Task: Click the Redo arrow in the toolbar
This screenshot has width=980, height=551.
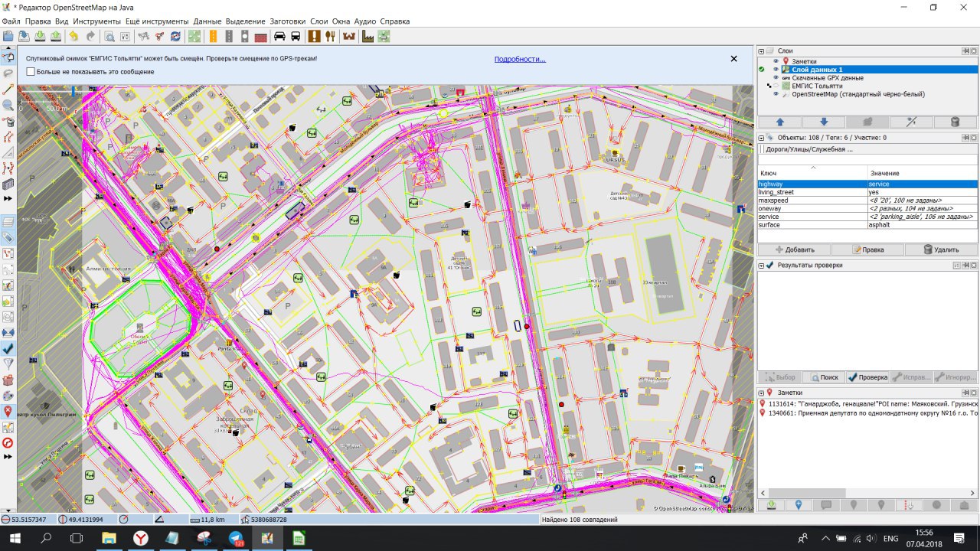Action: (x=90, y=36)
